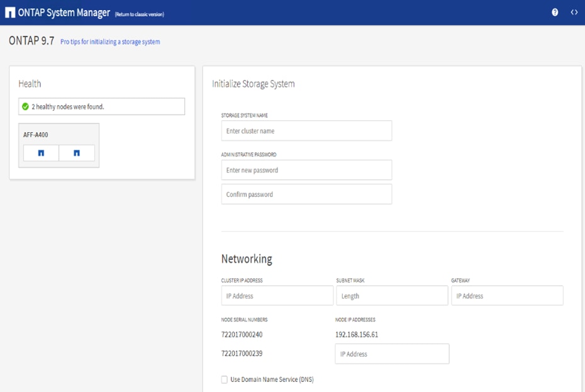585x392 pixels.
Task: Click the Node Serial Numbers label
Action: 244,320
